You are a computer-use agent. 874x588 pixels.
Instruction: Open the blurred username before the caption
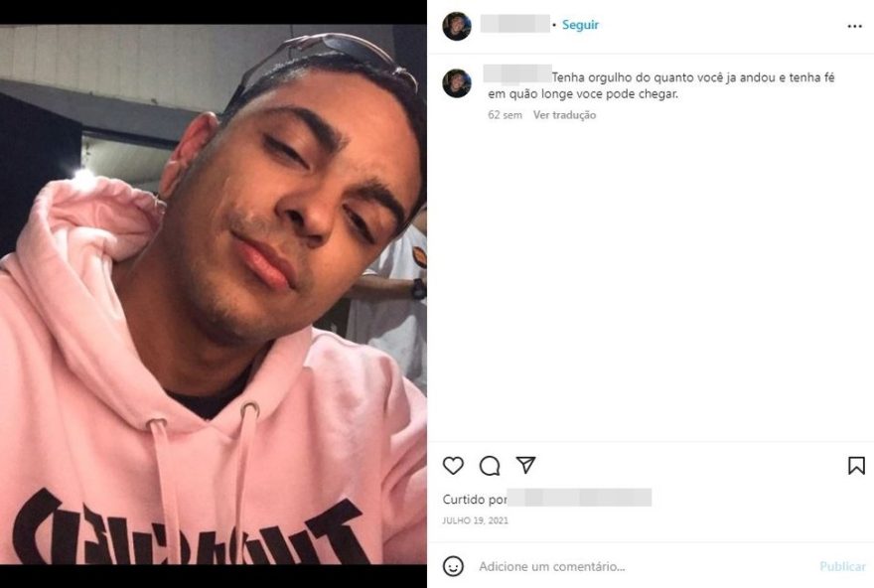[x=517, y=73]
